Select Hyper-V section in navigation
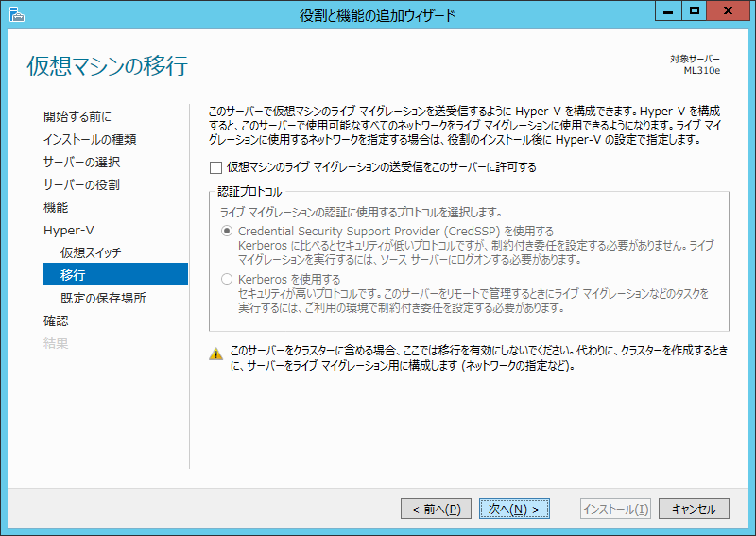This screenshot has height=536, width=756. pyautogui.click(x=68, y=230)
